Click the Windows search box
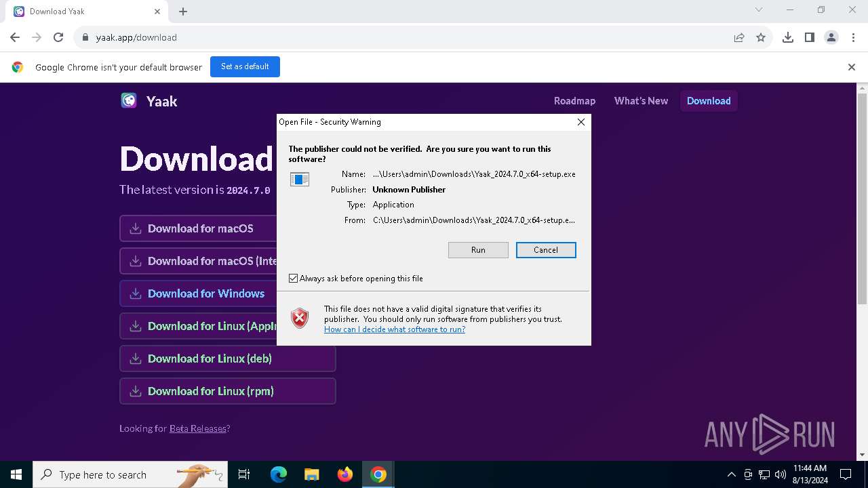The width and height of the screenshot is (868, 488). point(129,474)
